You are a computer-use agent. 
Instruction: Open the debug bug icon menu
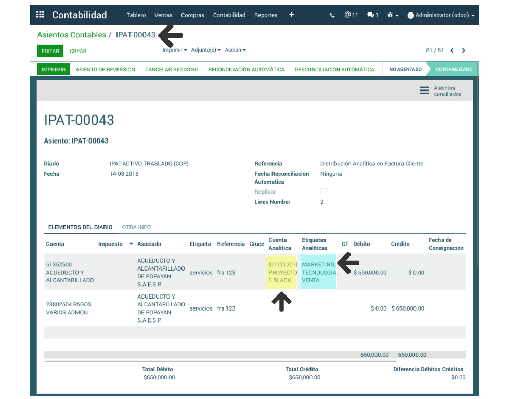(393, 15)
